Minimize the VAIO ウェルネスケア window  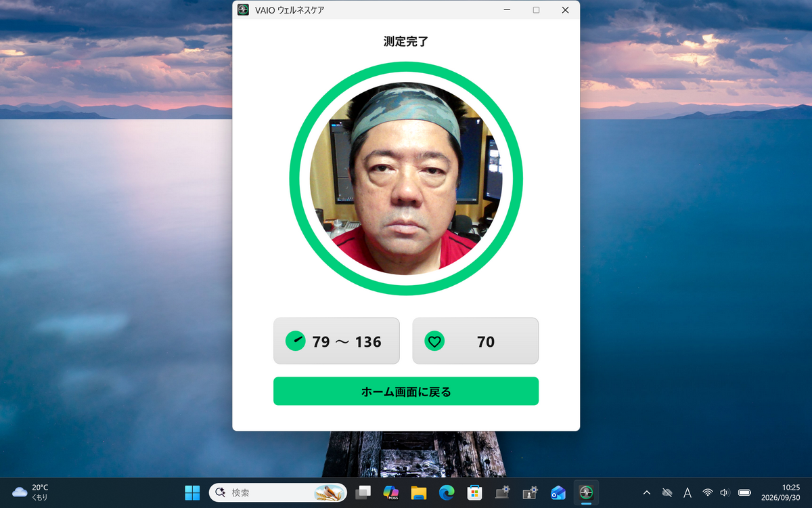point(505,10)
